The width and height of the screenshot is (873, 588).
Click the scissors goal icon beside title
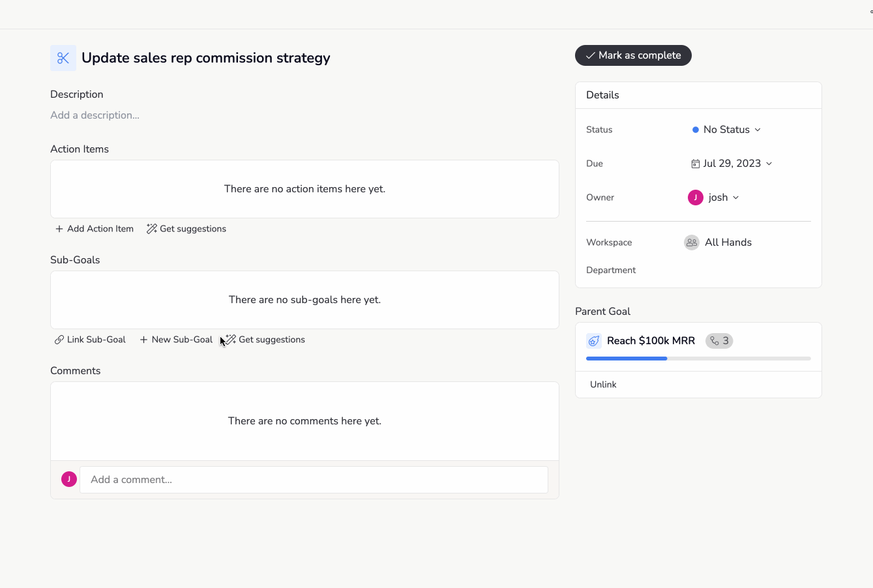tap(63, 58)
